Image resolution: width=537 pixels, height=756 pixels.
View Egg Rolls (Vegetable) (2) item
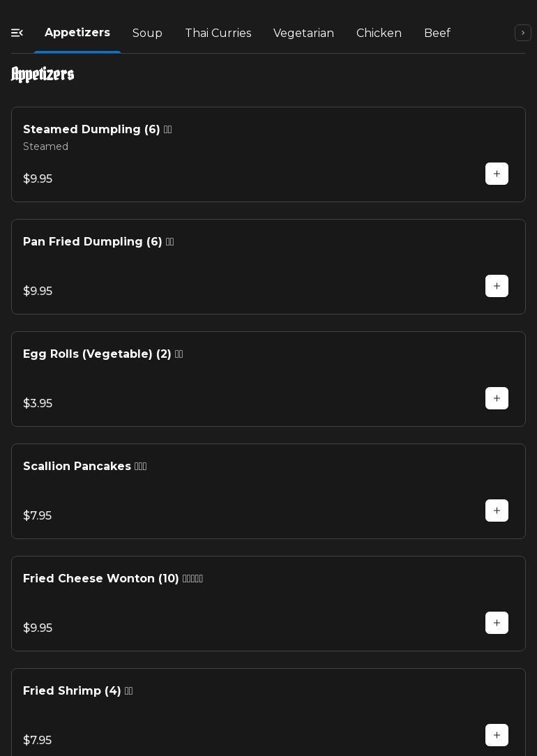point(97,354)
